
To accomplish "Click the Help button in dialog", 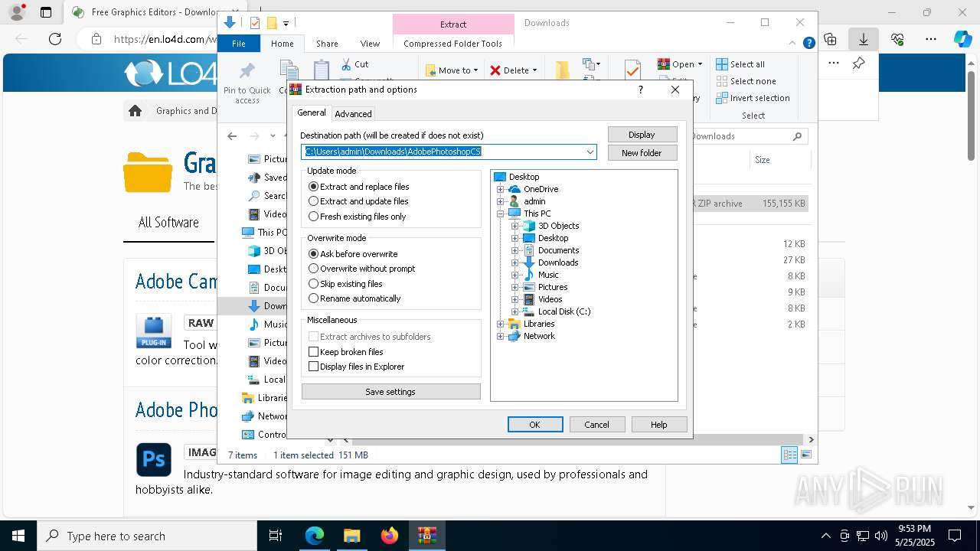I will [x=658, y=425].
